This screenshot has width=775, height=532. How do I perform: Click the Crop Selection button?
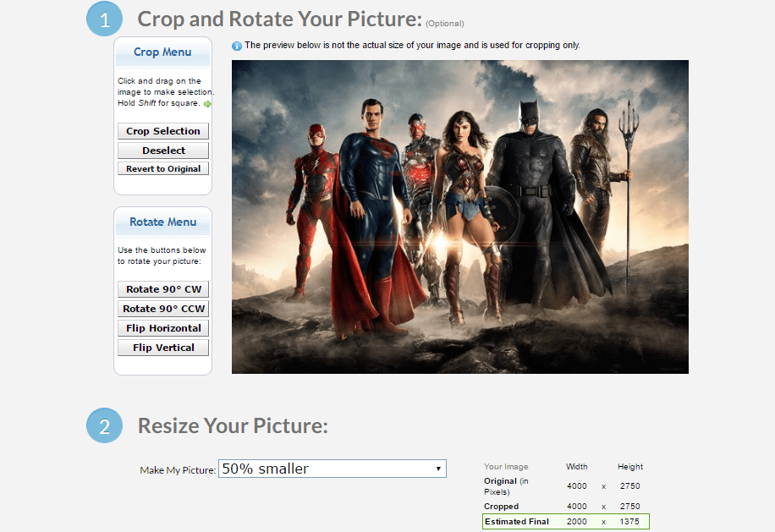pyautogui.click(x=163, y=131)
